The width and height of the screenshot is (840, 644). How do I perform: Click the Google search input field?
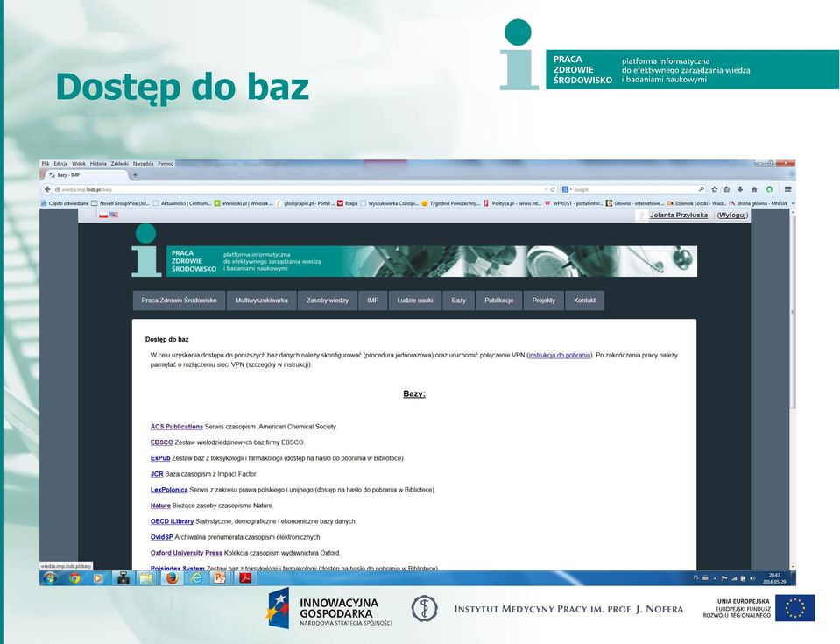(635, 189)
